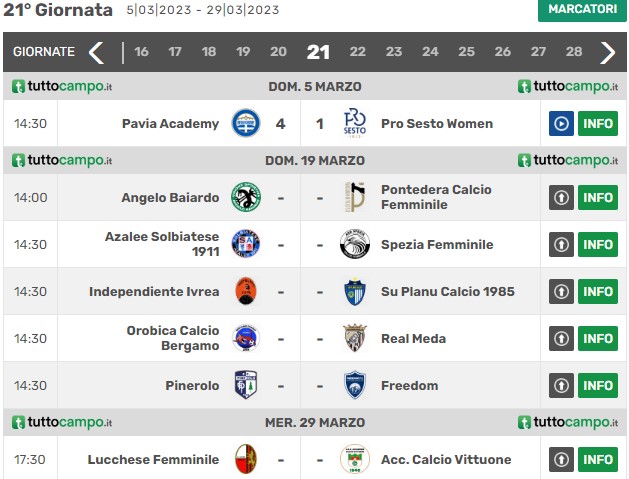Click the Angelo Baiardo team crest
Screen dimensions: 629x479
coord(246,197)
